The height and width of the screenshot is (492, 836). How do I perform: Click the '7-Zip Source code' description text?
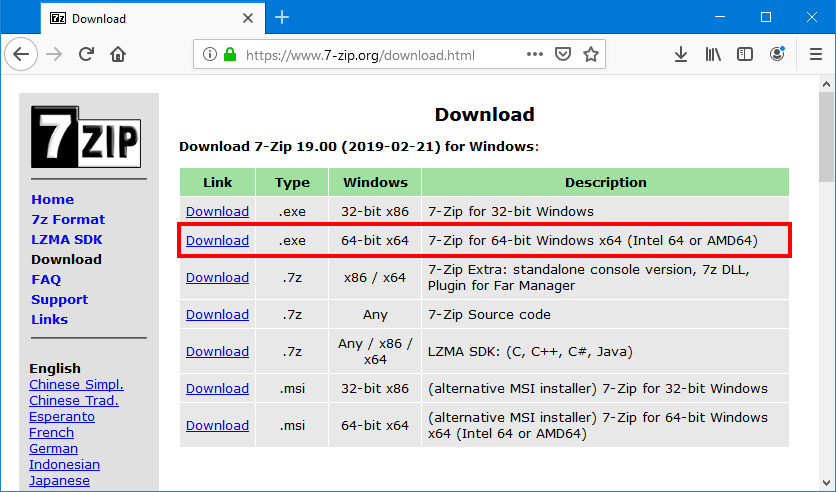489,314
